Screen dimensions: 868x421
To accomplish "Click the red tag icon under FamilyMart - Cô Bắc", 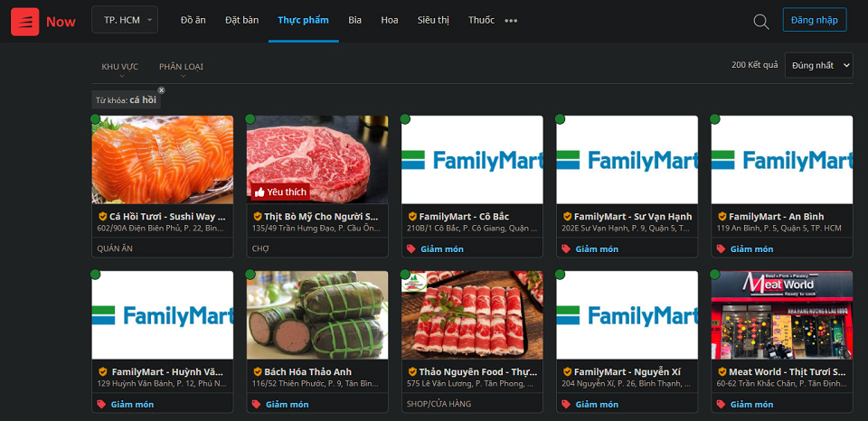I will 410,249.
